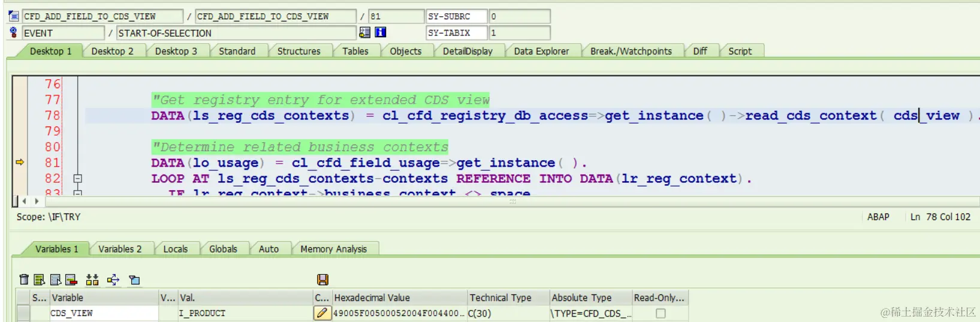The image size is (980, 322).
Task: Click the display-code navigation icon after START-OF-SELECTION
Action: click(364, 32)
